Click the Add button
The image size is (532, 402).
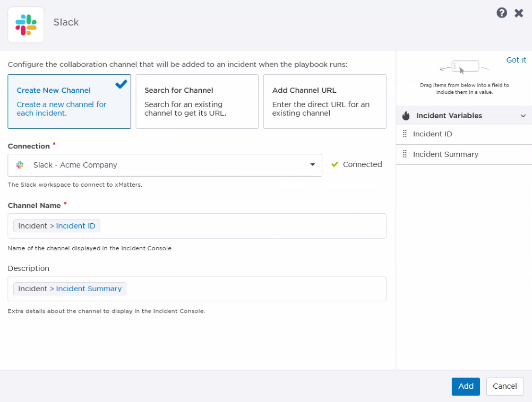tap(466, 387)
